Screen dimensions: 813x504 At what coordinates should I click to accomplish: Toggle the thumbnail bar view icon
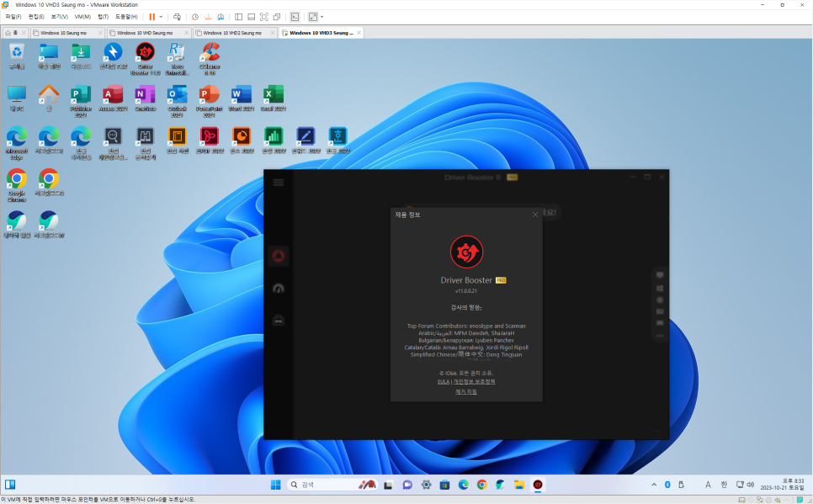click(x=251, y=17)
